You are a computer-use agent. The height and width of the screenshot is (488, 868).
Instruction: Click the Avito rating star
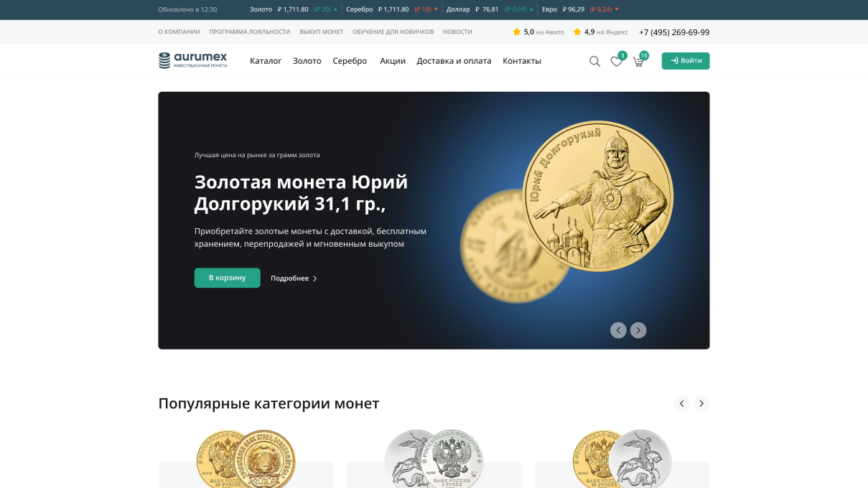516,32
